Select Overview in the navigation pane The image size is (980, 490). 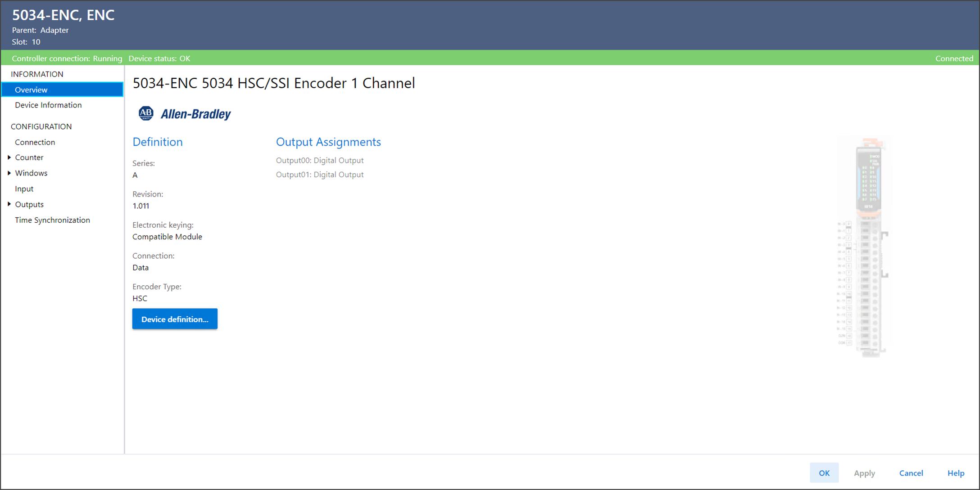pyautogui.click(x=31, y=90)
